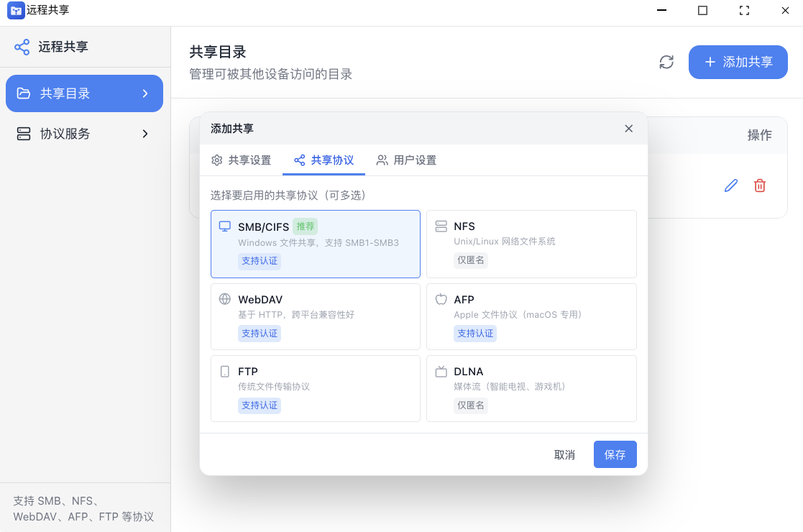Open 共享目录 in the sidebar

tap(85, 93)
